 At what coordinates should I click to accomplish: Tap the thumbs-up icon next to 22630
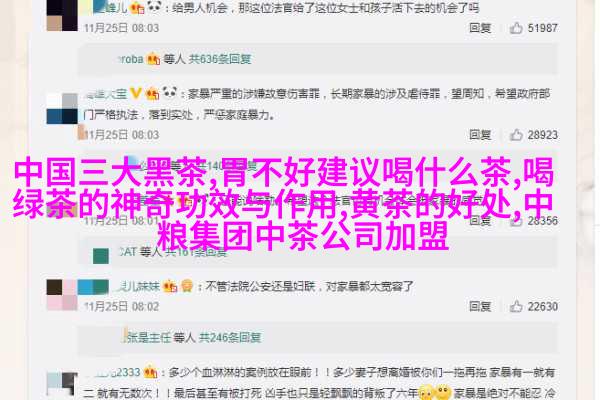tap(516, 306)
